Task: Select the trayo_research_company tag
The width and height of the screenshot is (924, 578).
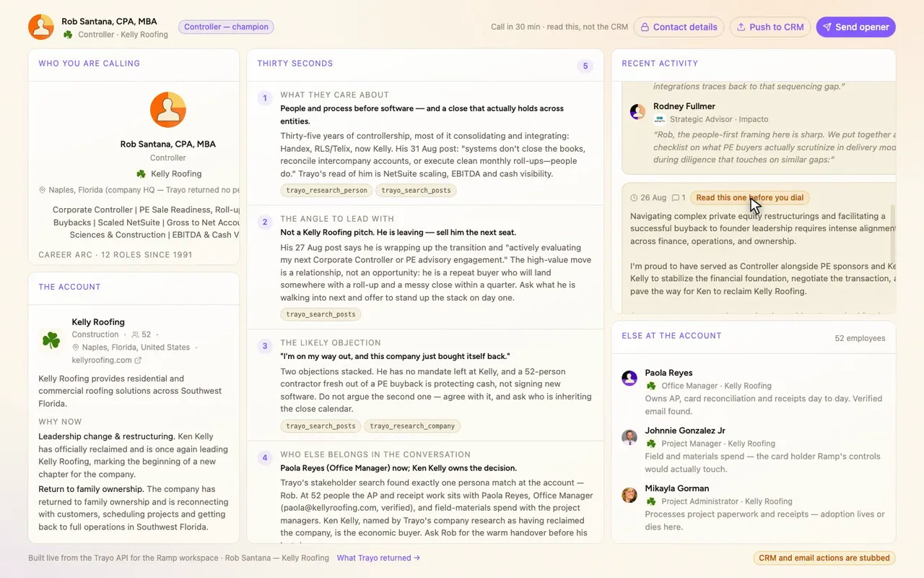Action: pyautogui.click(x=412, y=426)
